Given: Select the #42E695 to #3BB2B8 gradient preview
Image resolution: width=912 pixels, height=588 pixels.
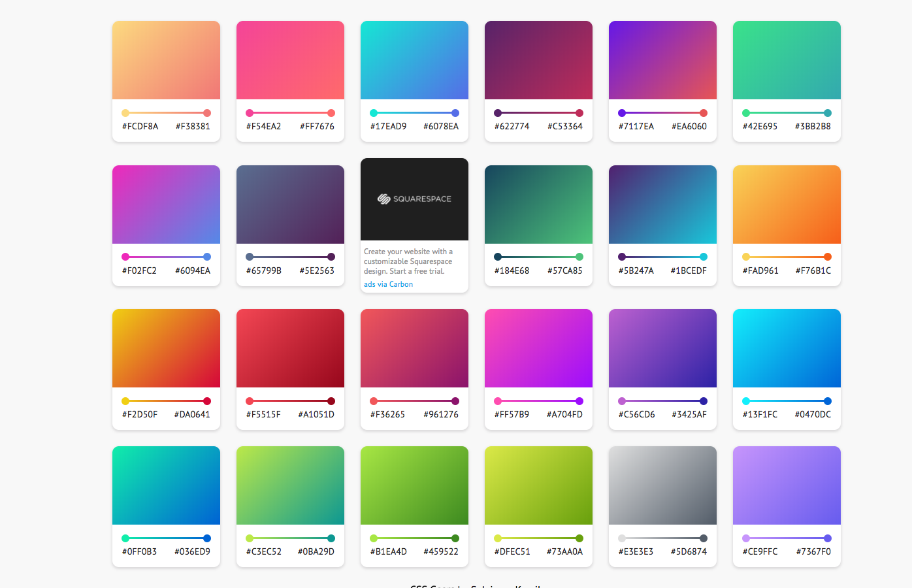Looking at the screenshot, I should [787, 60].
